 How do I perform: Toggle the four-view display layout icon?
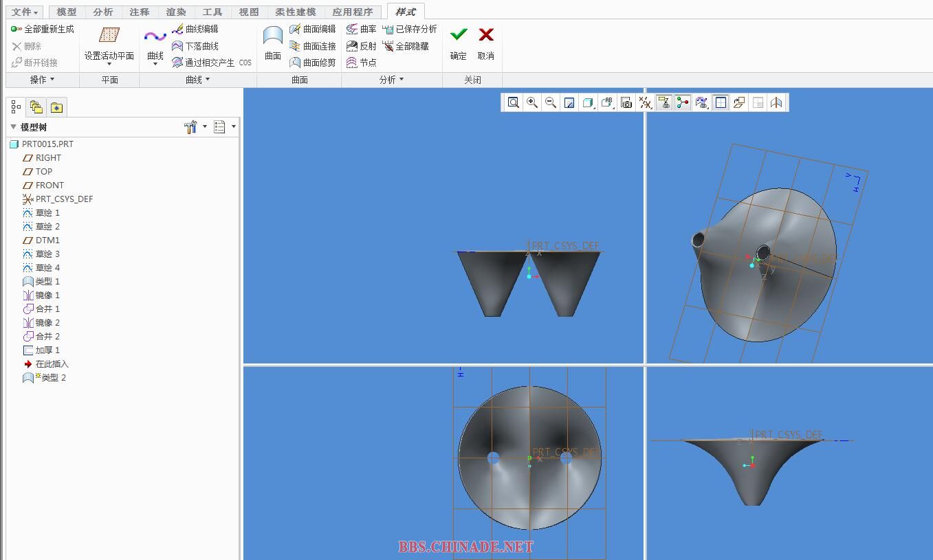[721, 102]
